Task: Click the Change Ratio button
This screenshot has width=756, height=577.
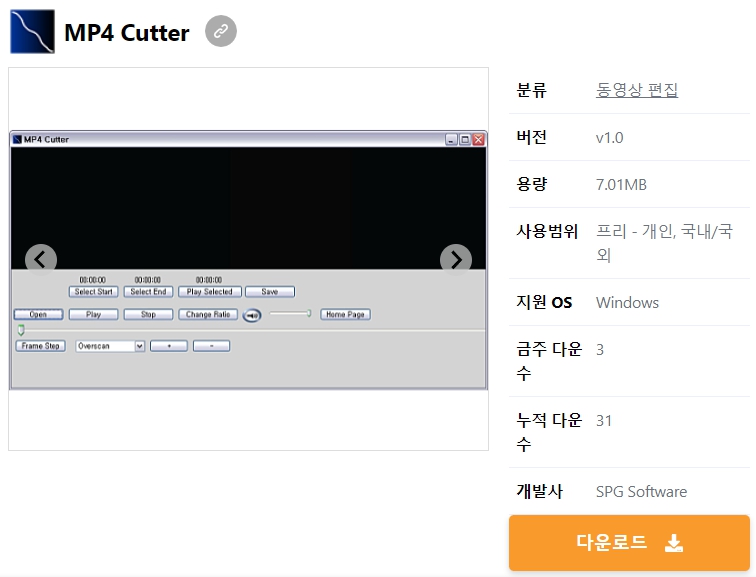Action: pyautogui.click(x=208, y=314)
